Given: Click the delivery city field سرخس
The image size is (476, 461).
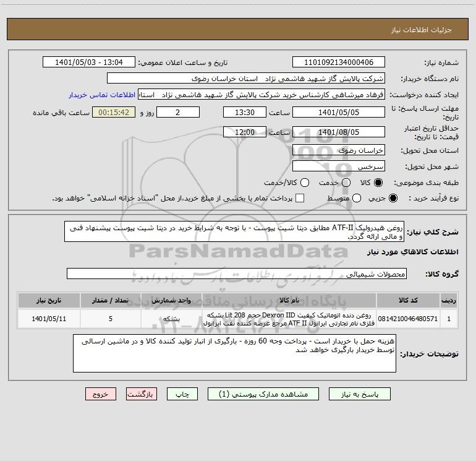Looking at the screenshot, I should [x=339, y=166].
